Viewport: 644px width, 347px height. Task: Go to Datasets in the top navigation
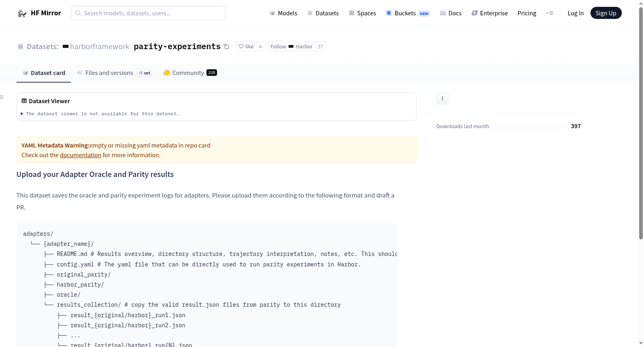(x=323, y=13)
